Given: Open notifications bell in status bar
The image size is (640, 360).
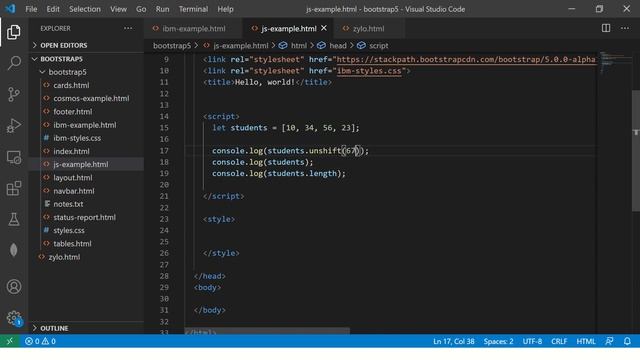Looking at the screenshot, I should point(627,341).
